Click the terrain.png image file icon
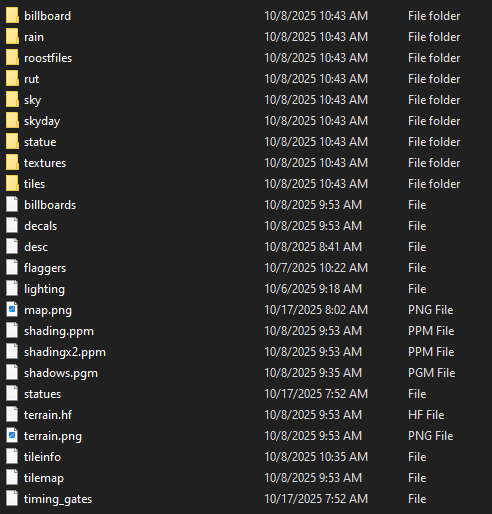Image resolution: width=492 pixels, height=514 pixels. pyautogui.click(x=12, y=436)
